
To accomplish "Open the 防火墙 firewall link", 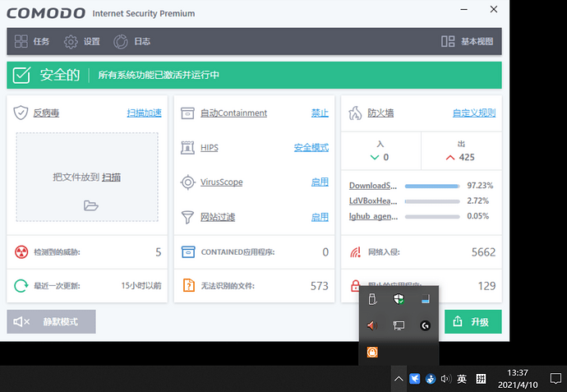I will pos(380,113).
